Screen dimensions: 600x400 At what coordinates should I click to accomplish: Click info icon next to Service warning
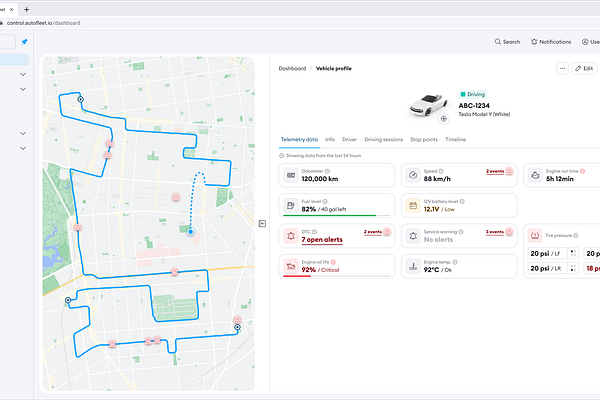[x=461, y=232]
